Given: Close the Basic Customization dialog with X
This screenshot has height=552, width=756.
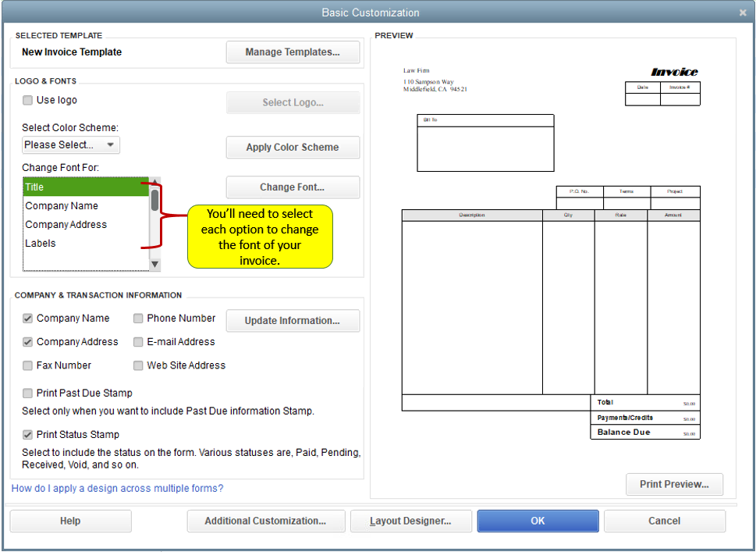Looking at the screenshot, I should [743, 13].
